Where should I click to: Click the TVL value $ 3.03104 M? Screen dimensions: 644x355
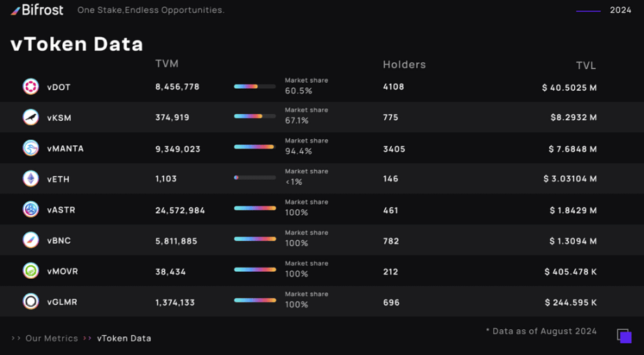pyautogui.click(x=570, y=179)
